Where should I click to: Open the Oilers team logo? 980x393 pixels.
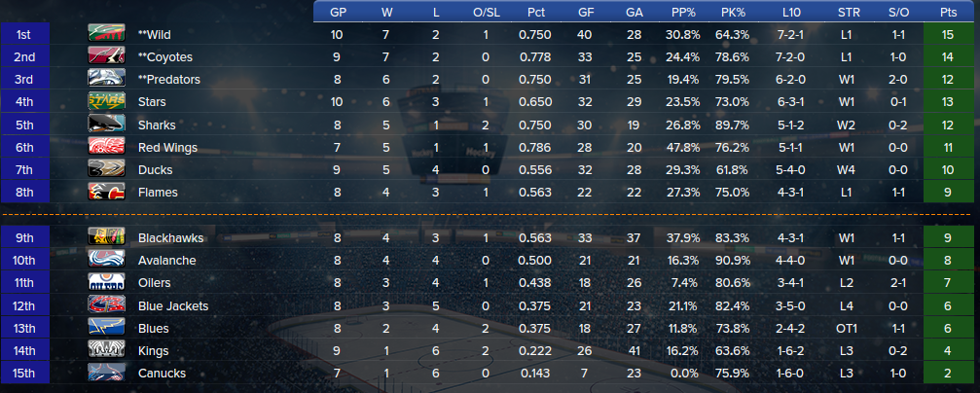tap(106, 282)
